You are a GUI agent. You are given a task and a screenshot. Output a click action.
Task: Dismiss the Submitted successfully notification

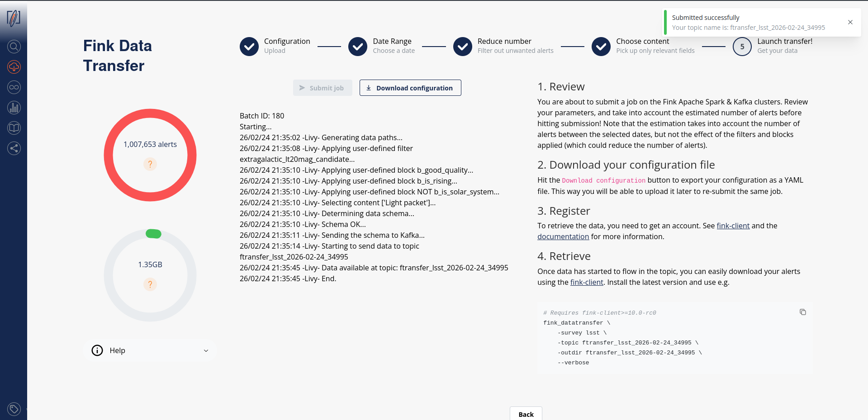coord(850,22)
